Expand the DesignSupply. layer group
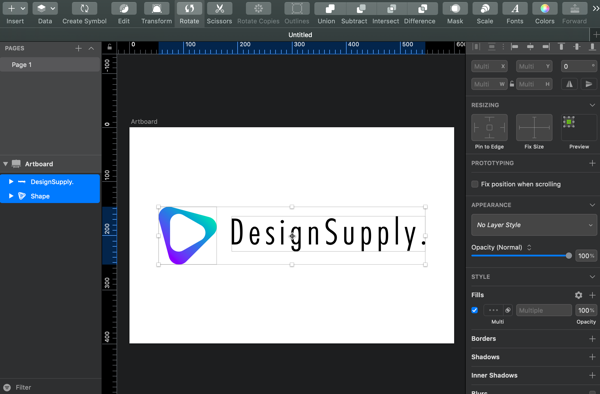Viewport: 600px width, 394px height. click(11, 182)
